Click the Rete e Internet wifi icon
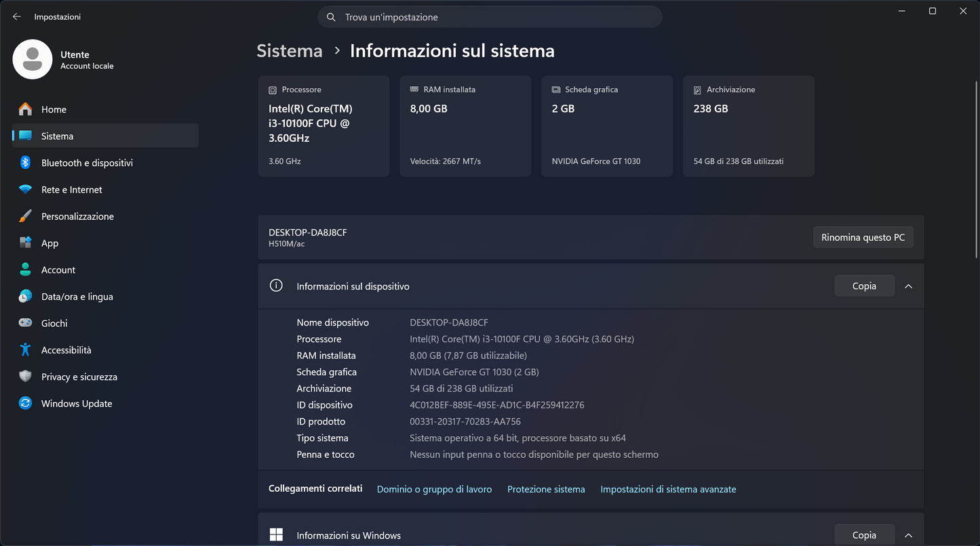980x546 pixels. (x=25, y=189)
